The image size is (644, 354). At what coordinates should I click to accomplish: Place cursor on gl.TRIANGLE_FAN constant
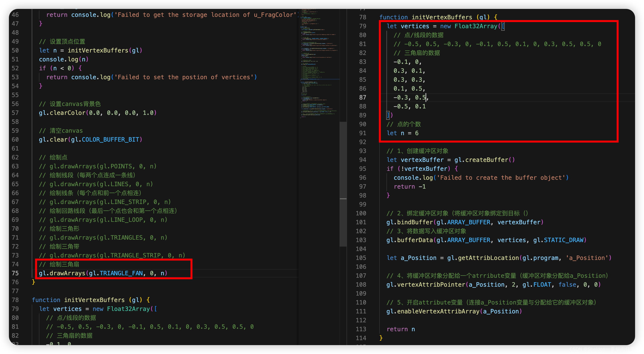pyautogui.click(x=121, y=273)
